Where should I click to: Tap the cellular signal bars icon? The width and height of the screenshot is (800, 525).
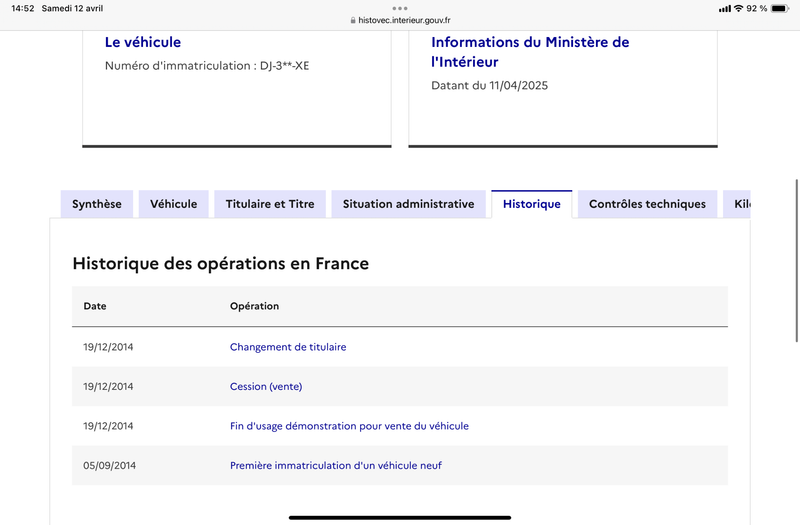[724, 8]
